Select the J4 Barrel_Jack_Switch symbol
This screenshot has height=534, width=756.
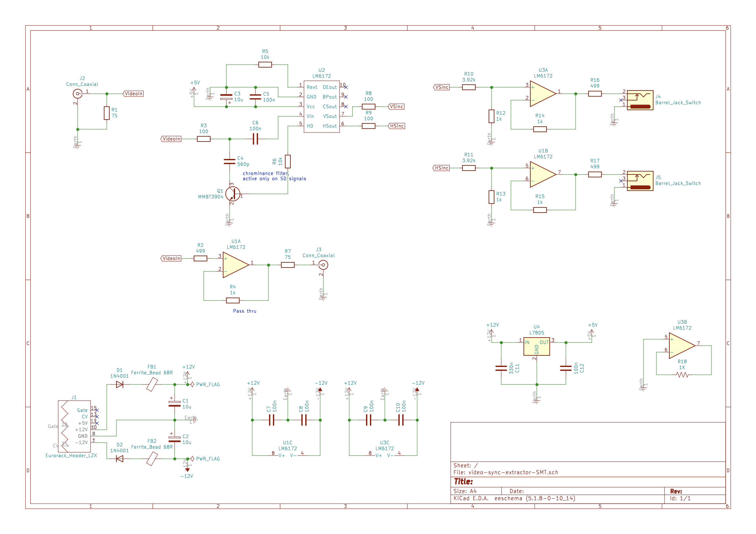click(x=640, y=100)
